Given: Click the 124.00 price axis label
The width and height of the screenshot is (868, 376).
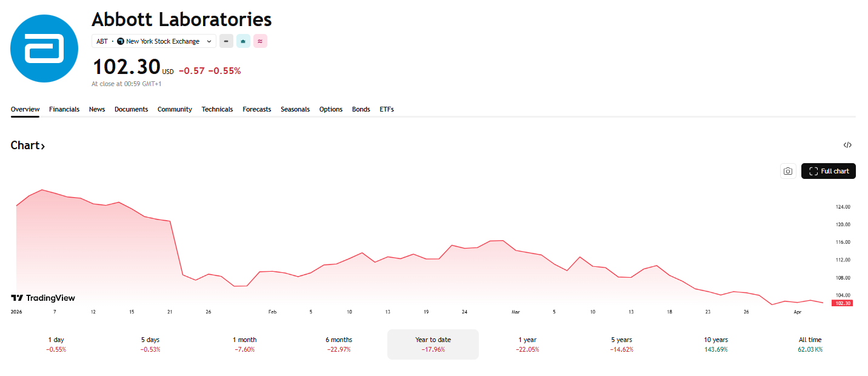Looking at the screenshot, I should point(843,207).
